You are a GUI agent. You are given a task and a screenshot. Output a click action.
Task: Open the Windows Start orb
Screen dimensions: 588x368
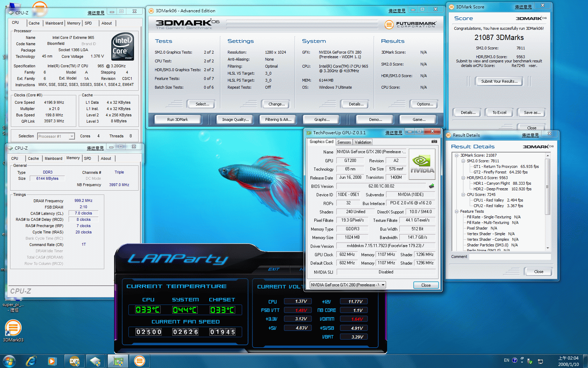tap(9, 361)
